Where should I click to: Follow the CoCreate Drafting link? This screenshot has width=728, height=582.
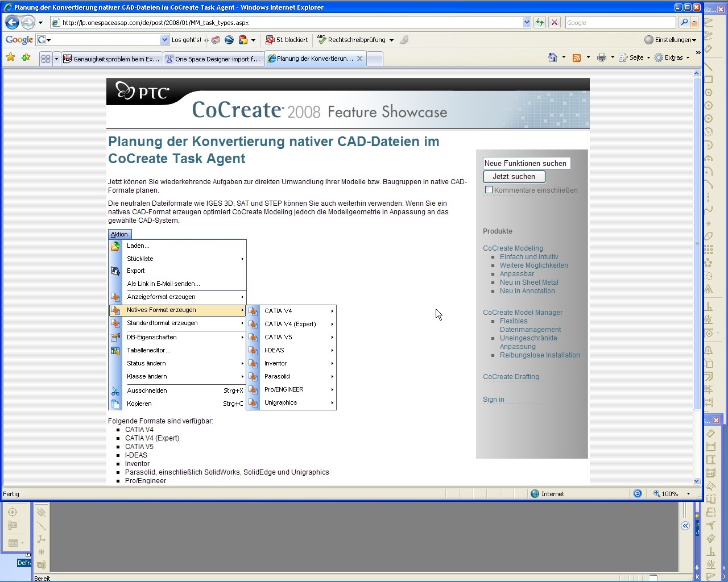click(x=511, y=377)
